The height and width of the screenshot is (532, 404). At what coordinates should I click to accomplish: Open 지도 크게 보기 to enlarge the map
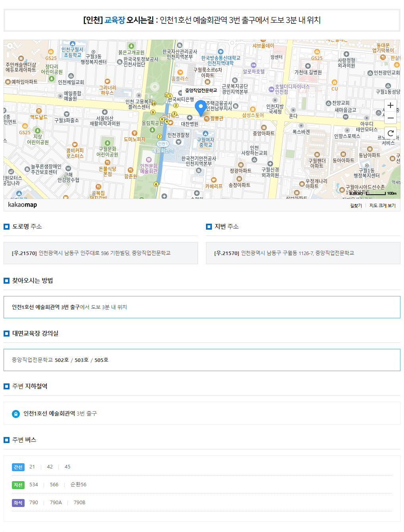pyautogui.click(x=382, y=205)
